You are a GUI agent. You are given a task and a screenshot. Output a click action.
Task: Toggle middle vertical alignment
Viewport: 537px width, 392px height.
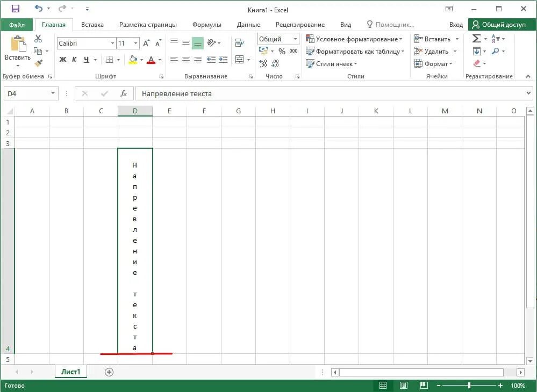pos(185,43)
